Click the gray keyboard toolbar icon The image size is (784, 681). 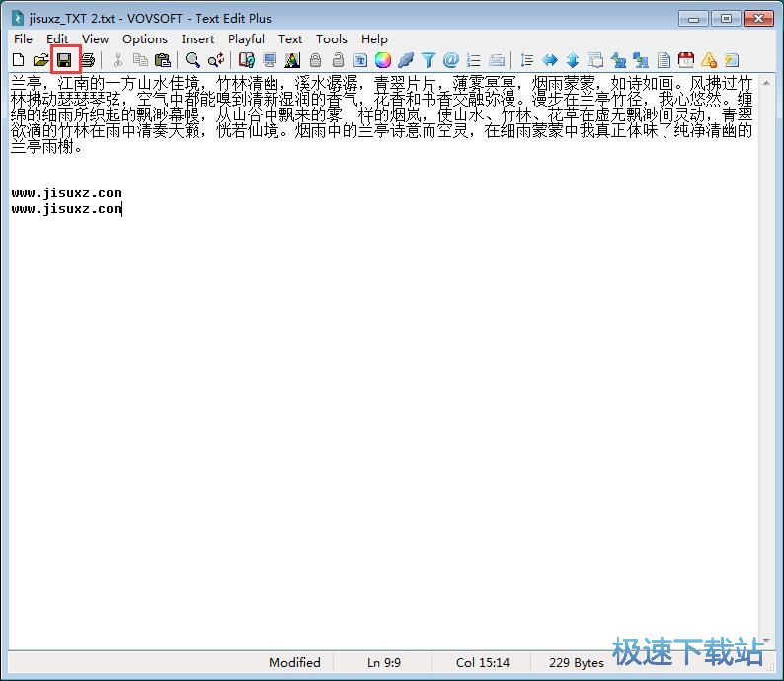click(x=497, y=60)
